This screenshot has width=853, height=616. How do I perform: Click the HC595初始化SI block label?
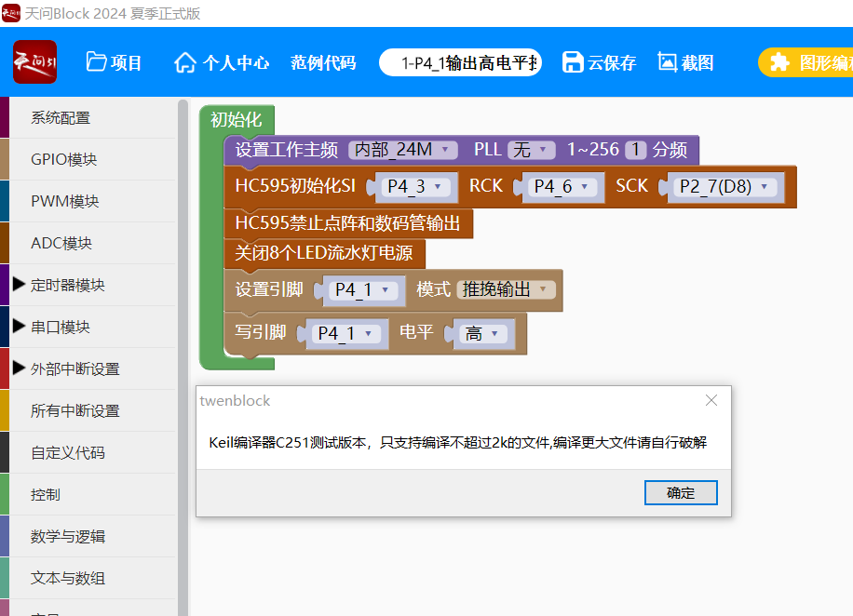pos(295,185)
